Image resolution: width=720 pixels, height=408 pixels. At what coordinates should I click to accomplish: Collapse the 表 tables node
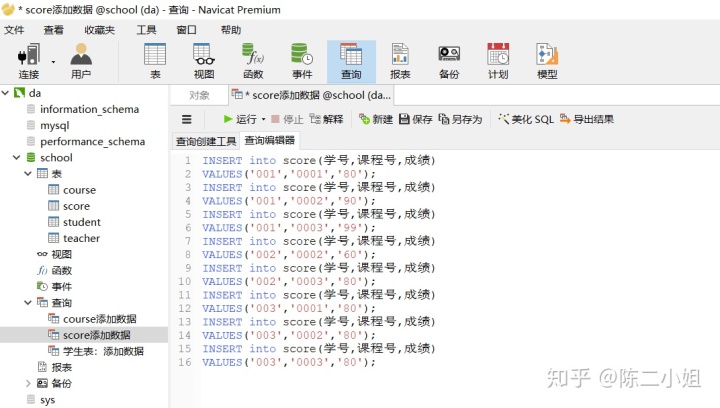[28, 173]
